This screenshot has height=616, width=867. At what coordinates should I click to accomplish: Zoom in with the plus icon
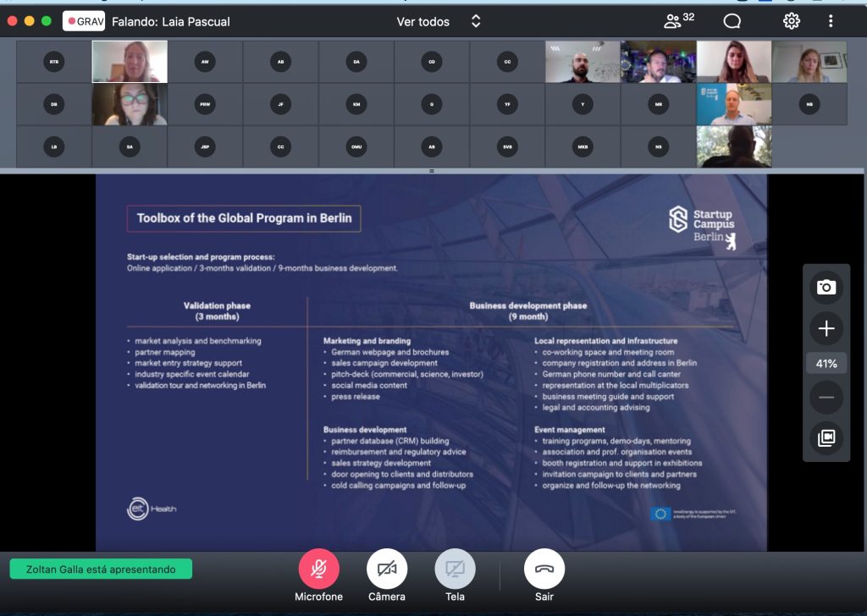[826, 328]
